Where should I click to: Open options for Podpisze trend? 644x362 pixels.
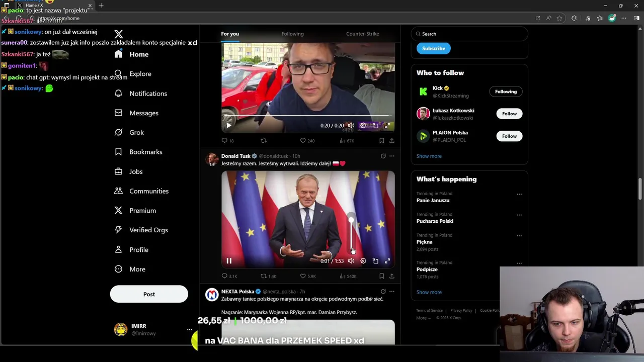pos(519,263)
